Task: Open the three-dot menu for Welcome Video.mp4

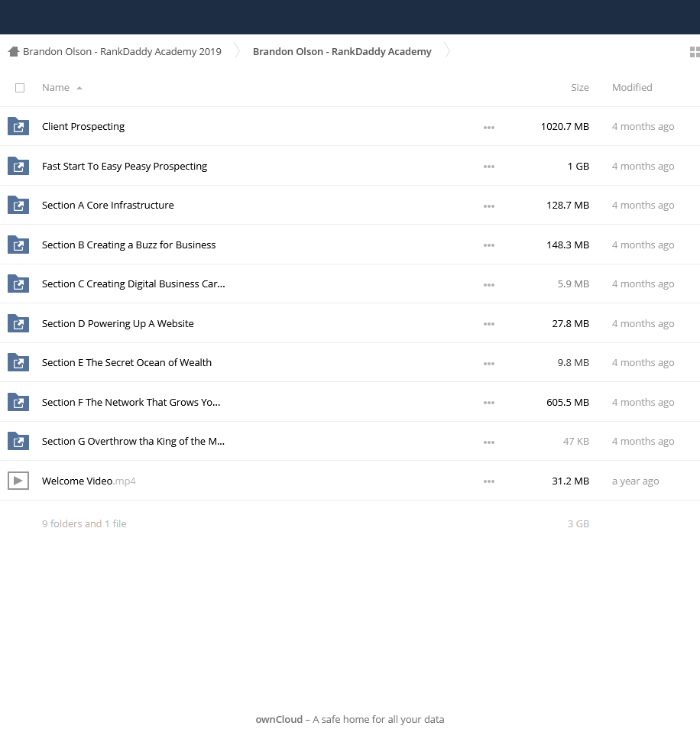Action: pyautogui.click(x=489, y=481)
